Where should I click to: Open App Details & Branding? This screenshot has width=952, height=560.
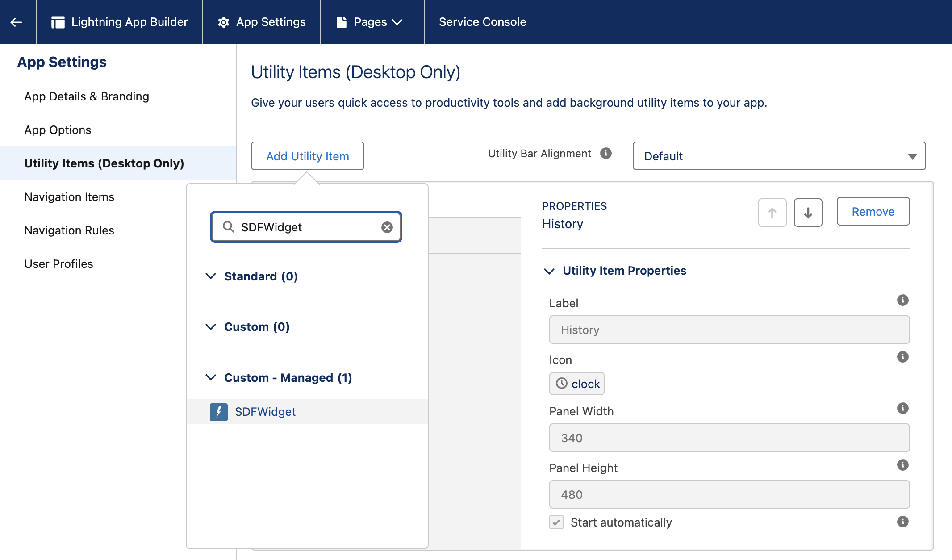87,96
